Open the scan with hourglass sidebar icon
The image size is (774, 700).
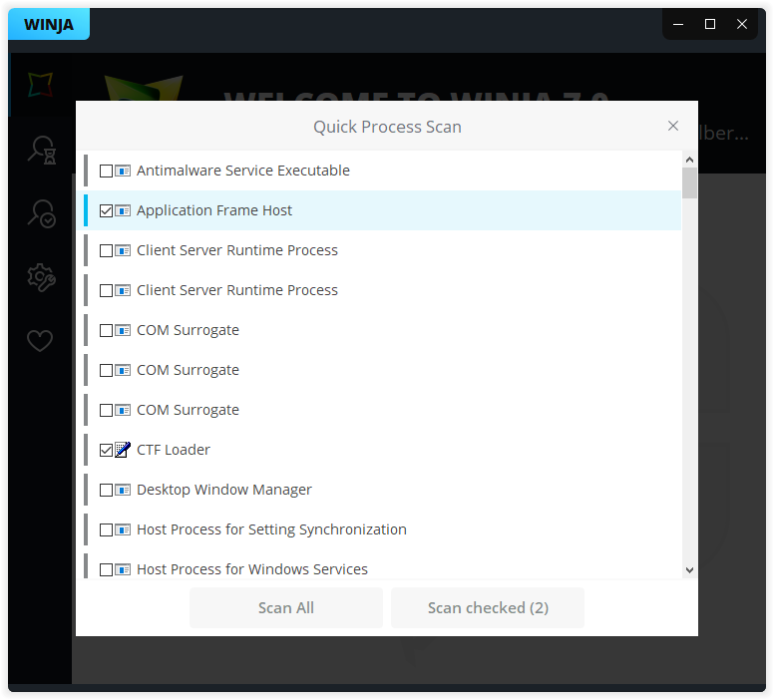pyautogui.click(x=40, y=151)
